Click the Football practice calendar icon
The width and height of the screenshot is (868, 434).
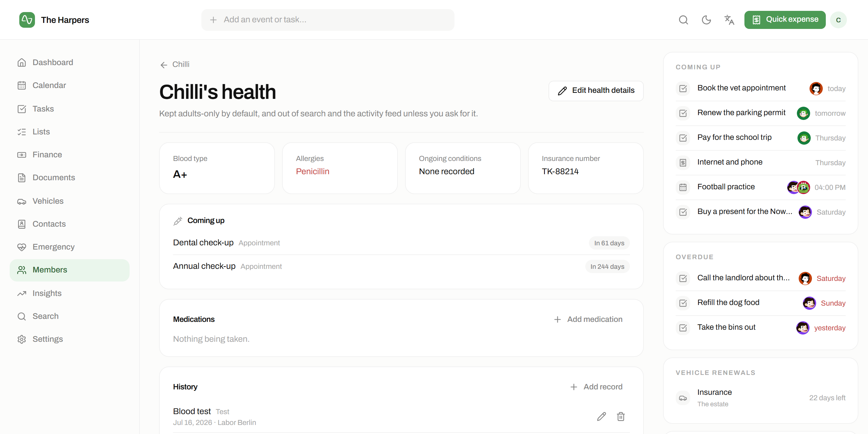coord(683,187)
